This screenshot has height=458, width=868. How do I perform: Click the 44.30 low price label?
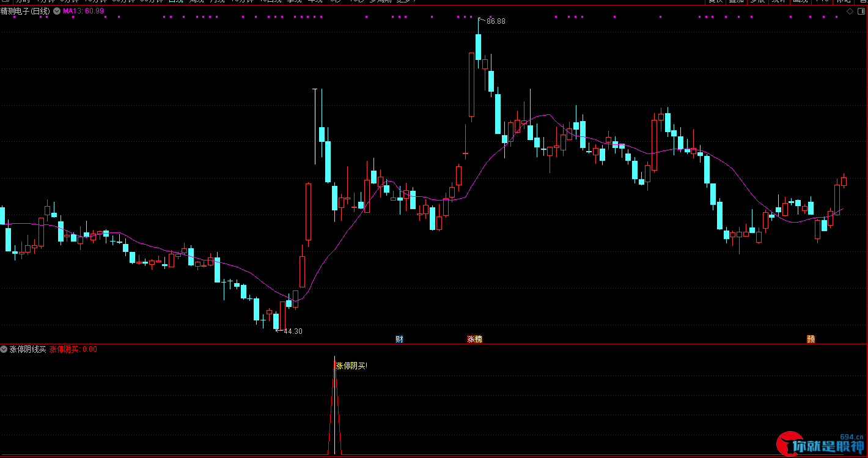(293, 331)
